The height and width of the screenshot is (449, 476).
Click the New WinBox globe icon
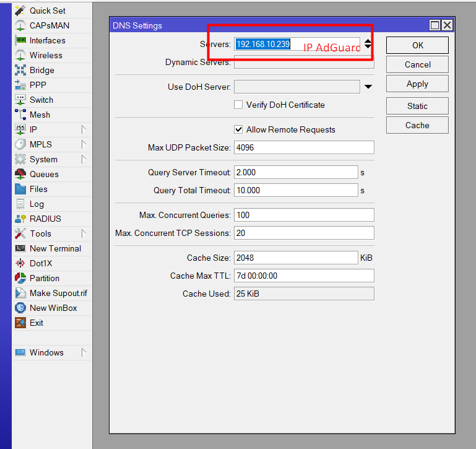(x=20, y=308)
